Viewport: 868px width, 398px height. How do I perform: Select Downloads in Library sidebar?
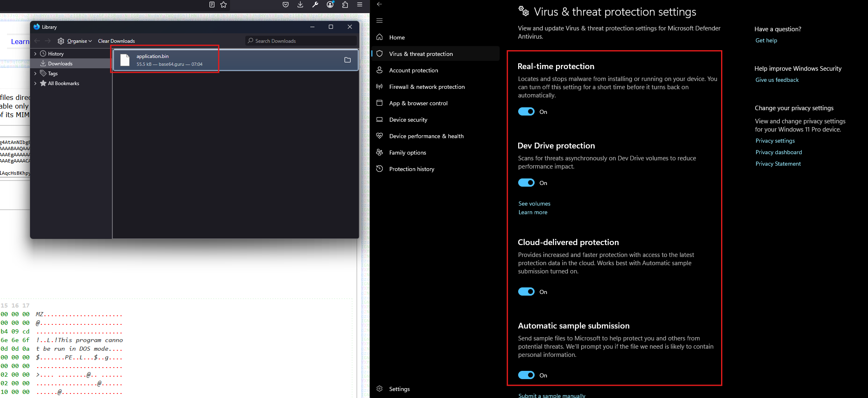click(x=71, y=64)
